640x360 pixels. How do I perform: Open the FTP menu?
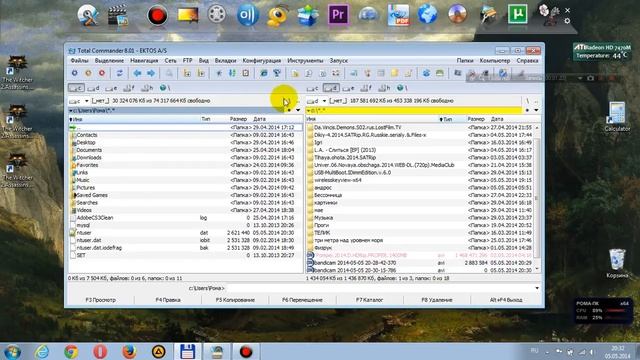[x=187, y=60]
